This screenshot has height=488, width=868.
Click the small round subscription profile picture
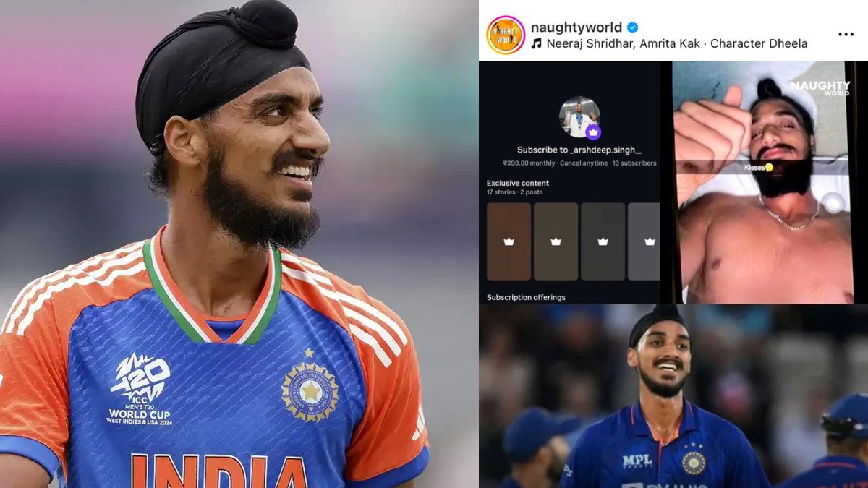pyautogui.click(x=579, y=116)
